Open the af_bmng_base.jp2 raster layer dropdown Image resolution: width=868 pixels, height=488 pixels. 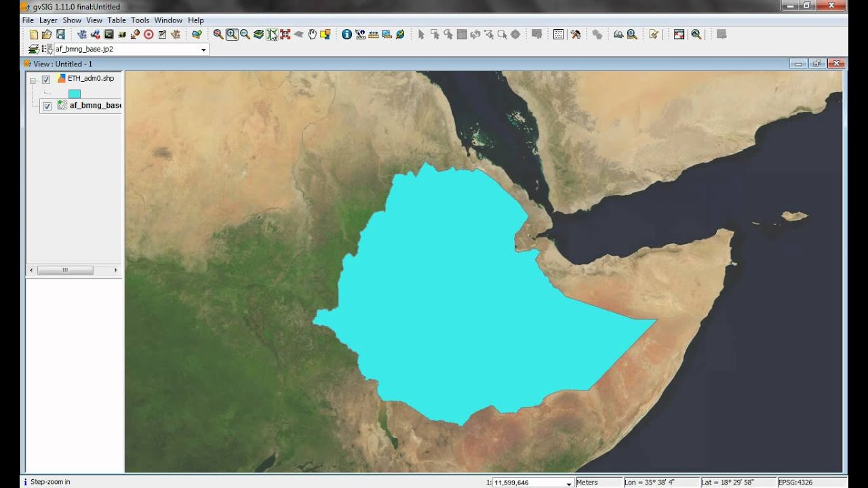tap(203, 49)
